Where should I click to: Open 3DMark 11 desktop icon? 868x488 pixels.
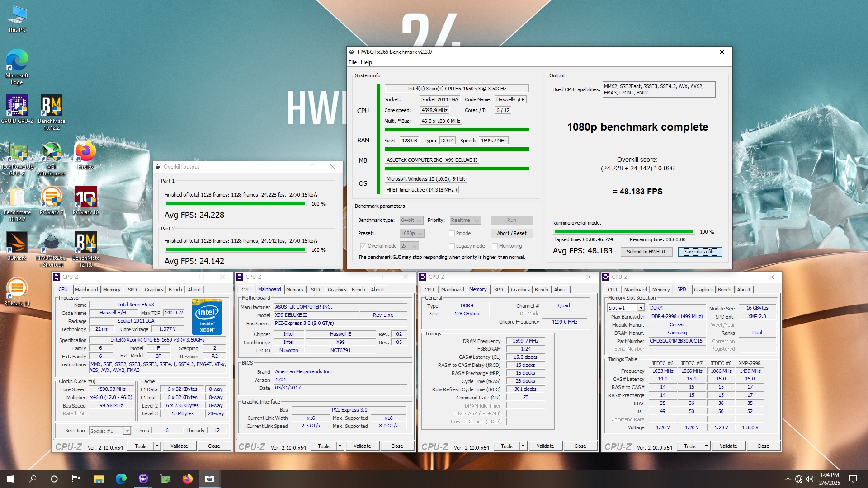click(17, 291)
